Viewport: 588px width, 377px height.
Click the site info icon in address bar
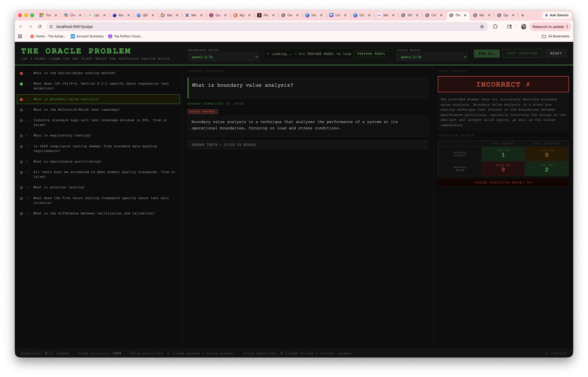tap(51, 27)
